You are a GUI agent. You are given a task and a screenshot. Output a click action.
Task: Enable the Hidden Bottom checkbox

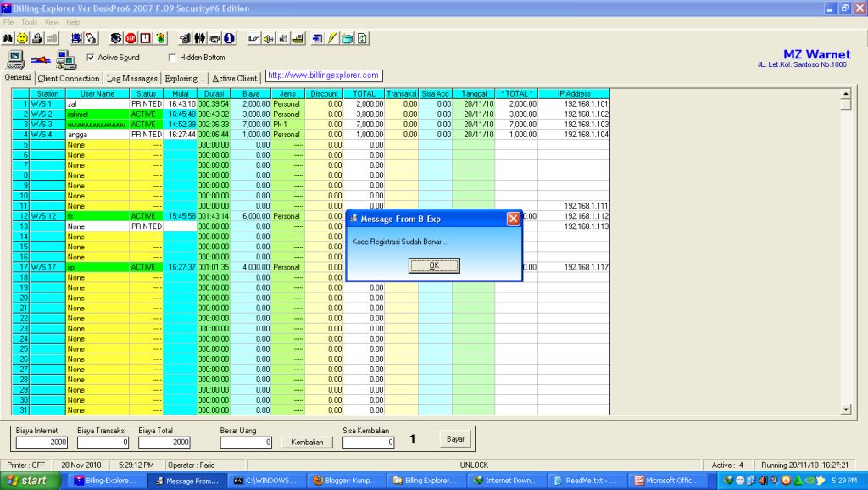(x=172, y=57)
